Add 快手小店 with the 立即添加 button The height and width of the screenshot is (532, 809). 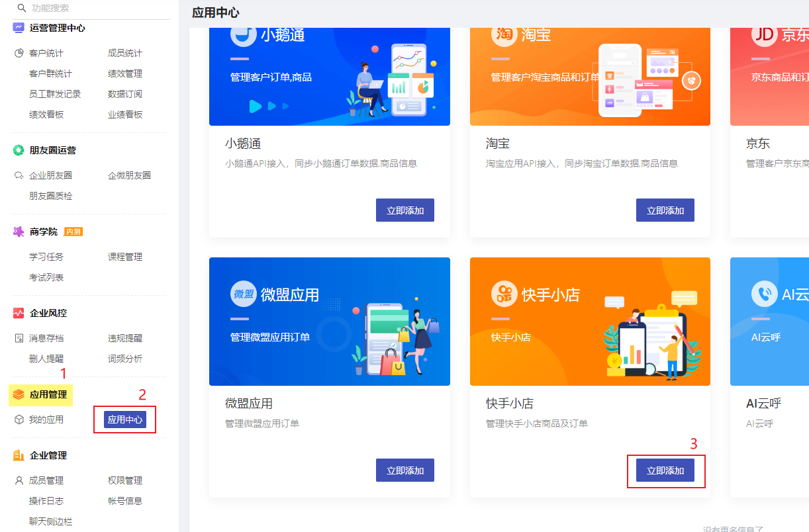pyautogui.click(x=665, y=470)
